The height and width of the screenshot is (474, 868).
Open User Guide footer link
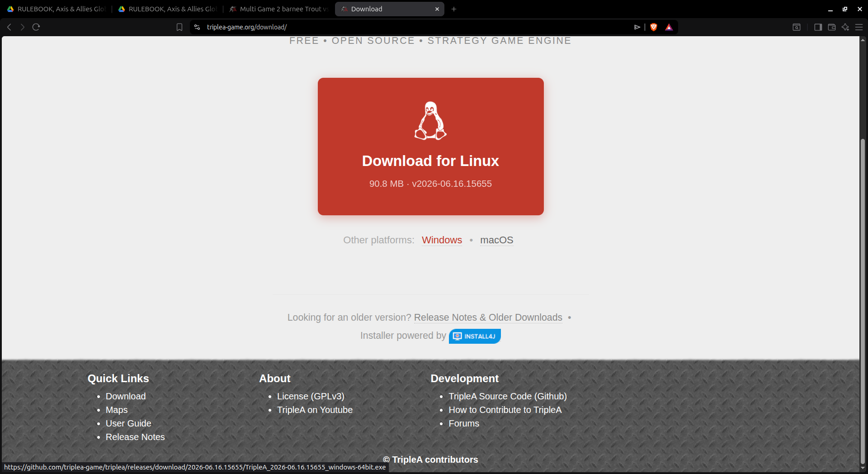(x=128, y=423)
